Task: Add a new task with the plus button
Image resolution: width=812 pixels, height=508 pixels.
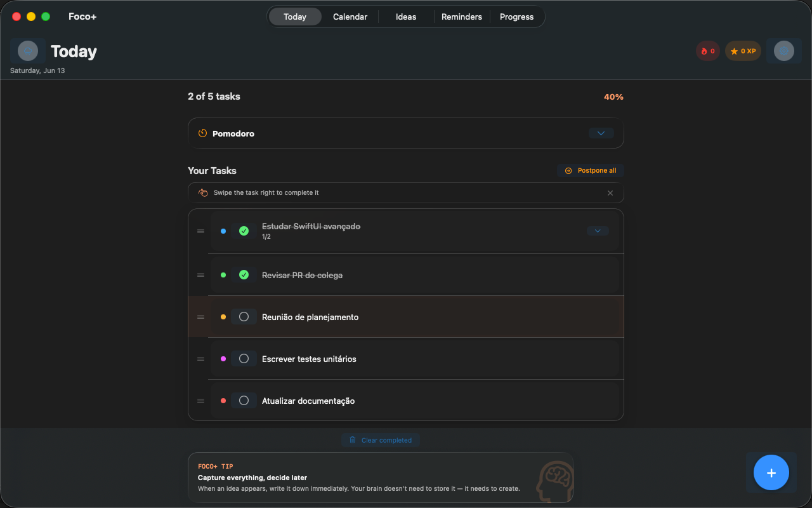Action: pos(771,472)
